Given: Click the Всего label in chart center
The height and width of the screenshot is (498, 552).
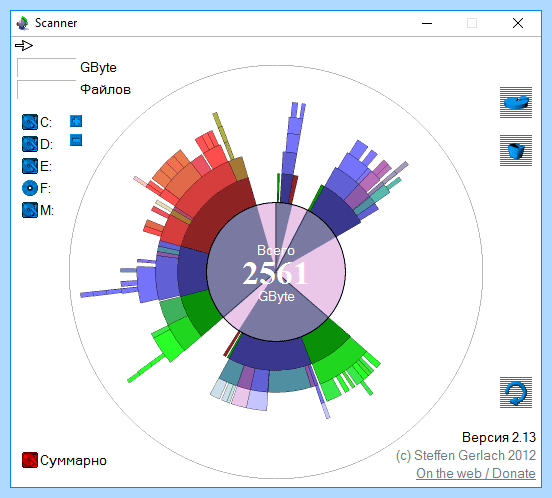Looking at the screenshot, I should click(x=276, y=250).
